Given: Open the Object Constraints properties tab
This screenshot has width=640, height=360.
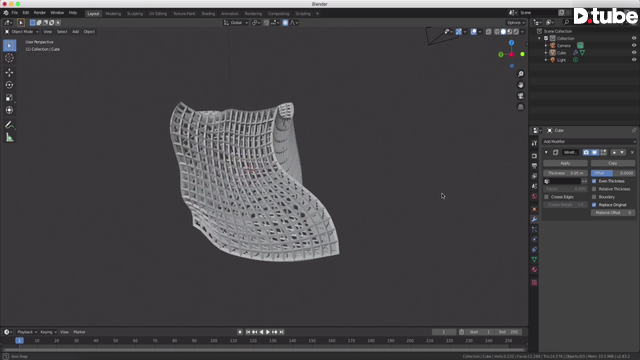Looking at the screenshot, I should click(534, 249).
